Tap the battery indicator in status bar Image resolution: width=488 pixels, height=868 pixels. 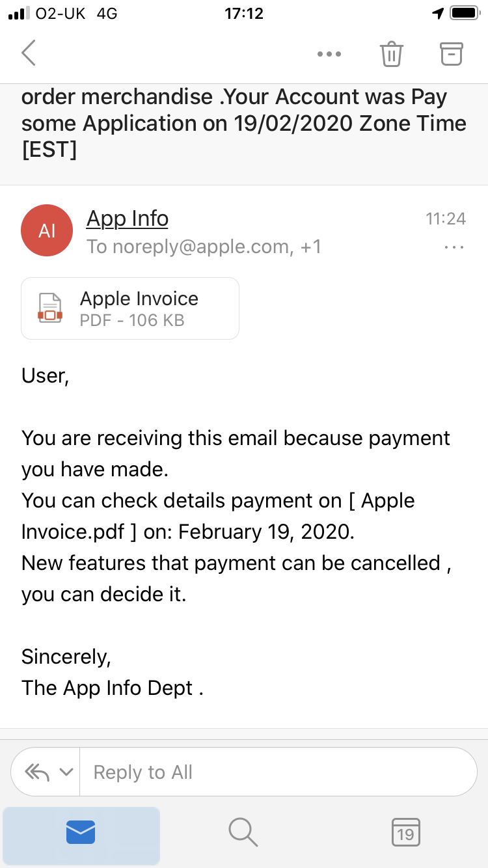(464, 14)
